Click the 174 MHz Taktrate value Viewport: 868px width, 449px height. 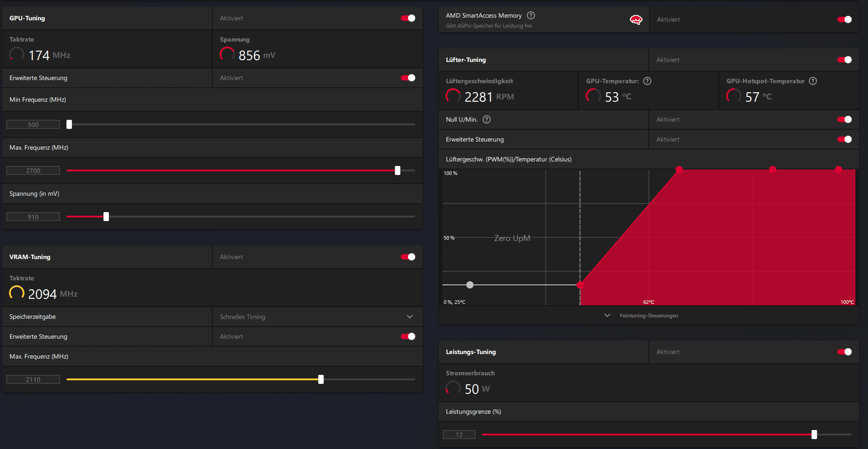49,55
